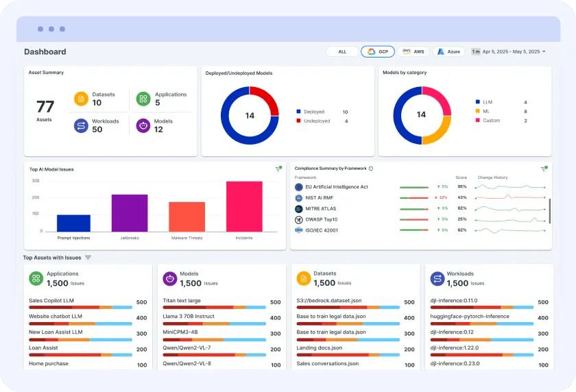
Task: Toggle the GCP cloud provider filter
Action: coord(378,51)
